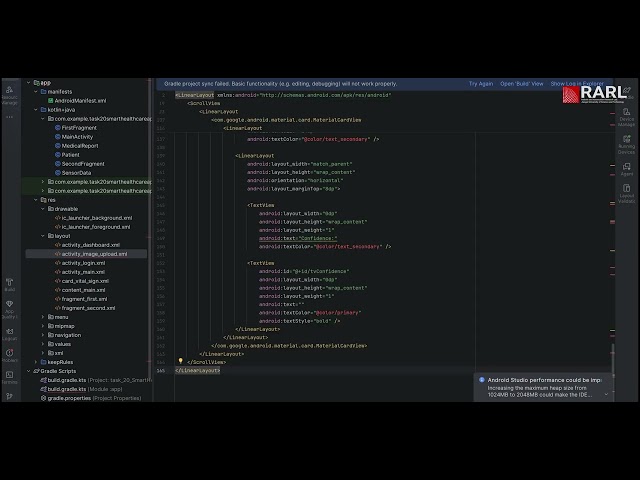Viewport: 640px width, 480px height.
Task: Expand the xml folder
Action: click(x=43, y=353)
